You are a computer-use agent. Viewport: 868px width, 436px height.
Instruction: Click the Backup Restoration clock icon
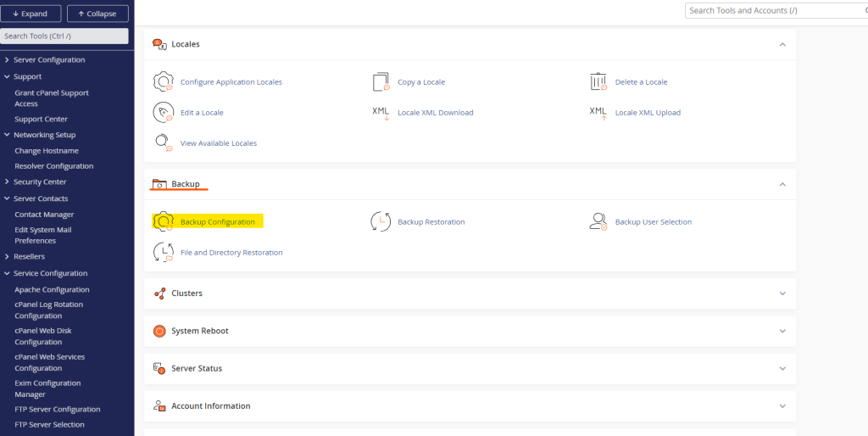click(381, 222)
